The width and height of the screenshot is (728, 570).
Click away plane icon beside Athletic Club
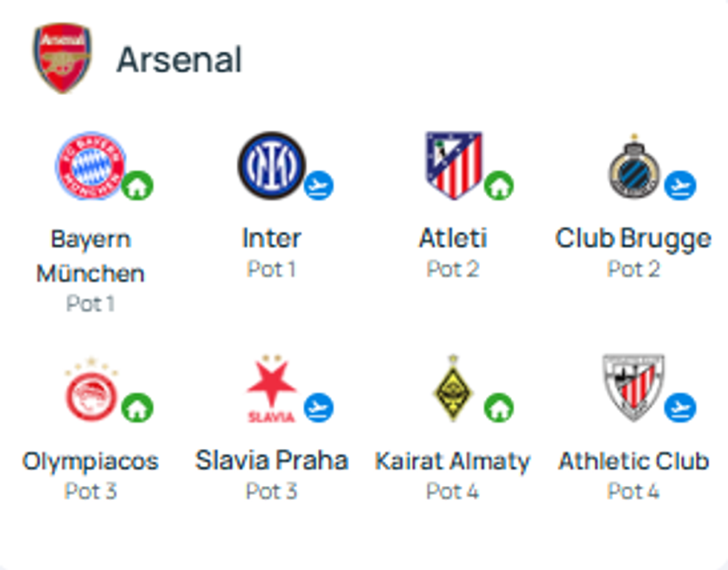click(680, 407)
